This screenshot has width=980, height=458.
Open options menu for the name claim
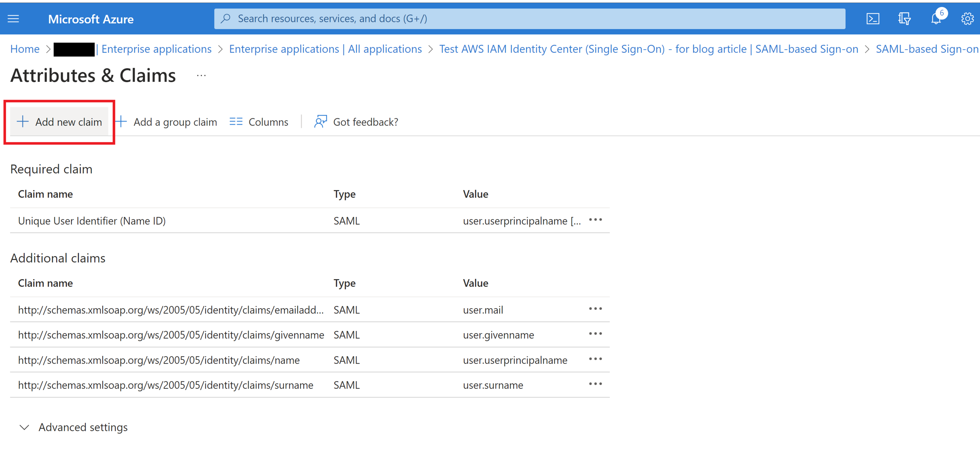pyautogui.click(x=595, y=359)
